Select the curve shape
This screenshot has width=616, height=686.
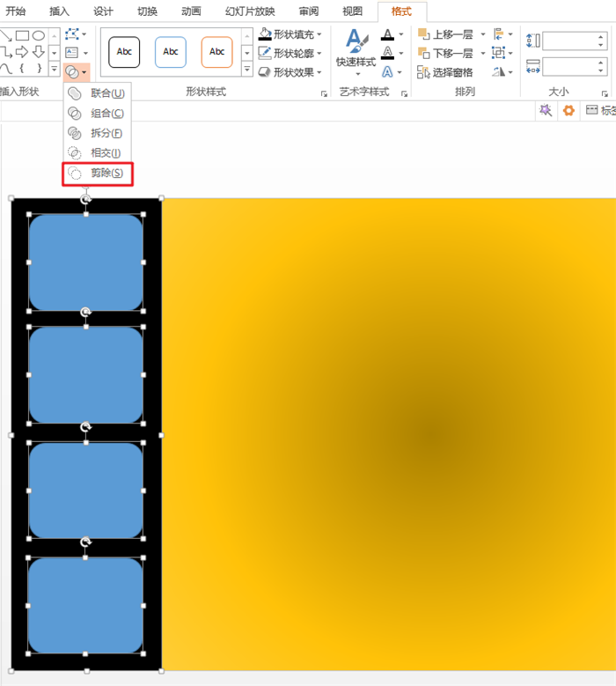(5, 69)
